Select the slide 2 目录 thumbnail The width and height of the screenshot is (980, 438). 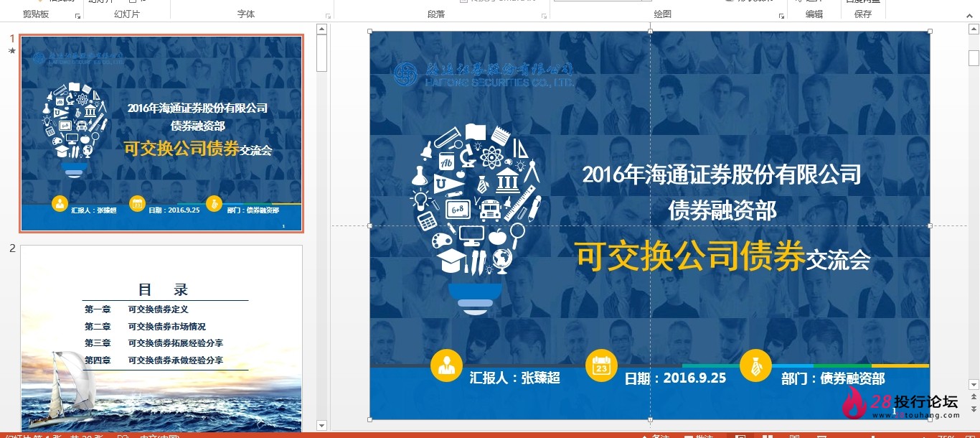click(x=161, y=338)
